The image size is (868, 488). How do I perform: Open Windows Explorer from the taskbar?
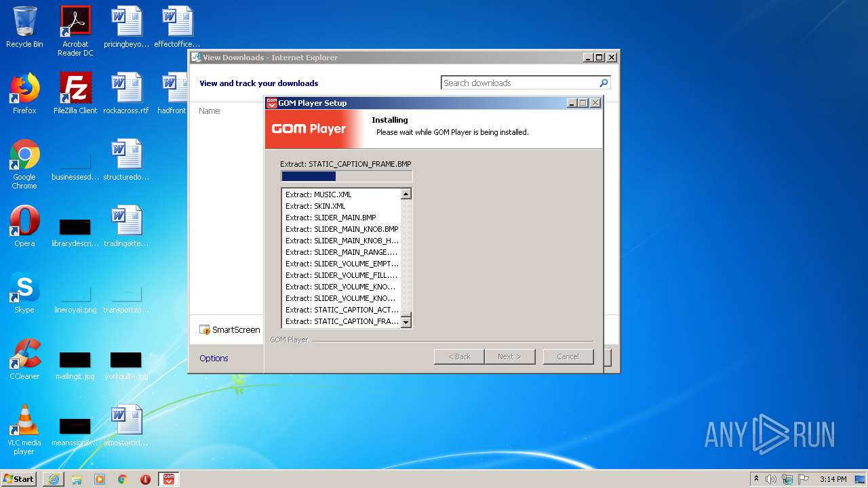77,479
